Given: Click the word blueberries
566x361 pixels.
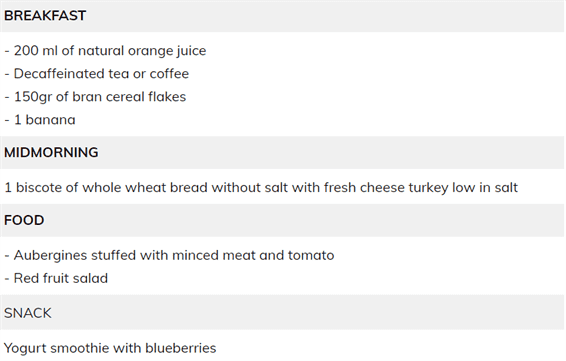Looking at the screenshot, I should point(180,348).
